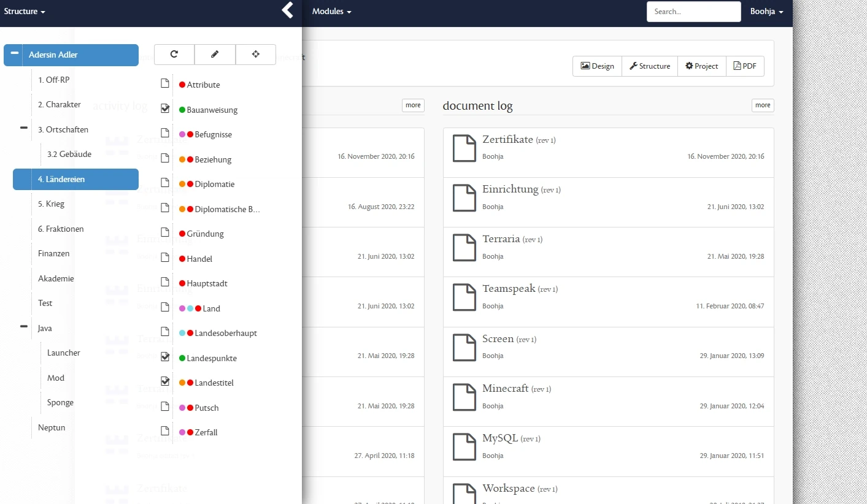This screenshot has height=504, width=867.
Task: Click the Structure wrench button
Action: point(650,66)
